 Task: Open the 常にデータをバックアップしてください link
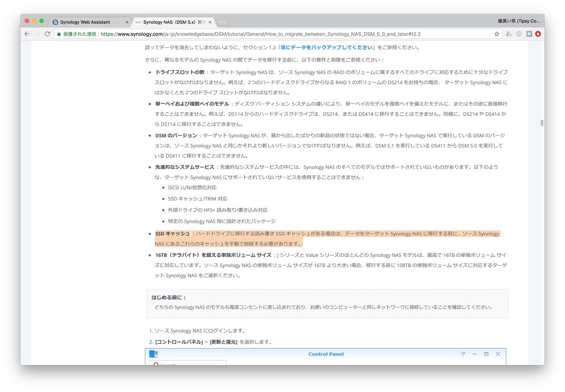pos(328,48)
